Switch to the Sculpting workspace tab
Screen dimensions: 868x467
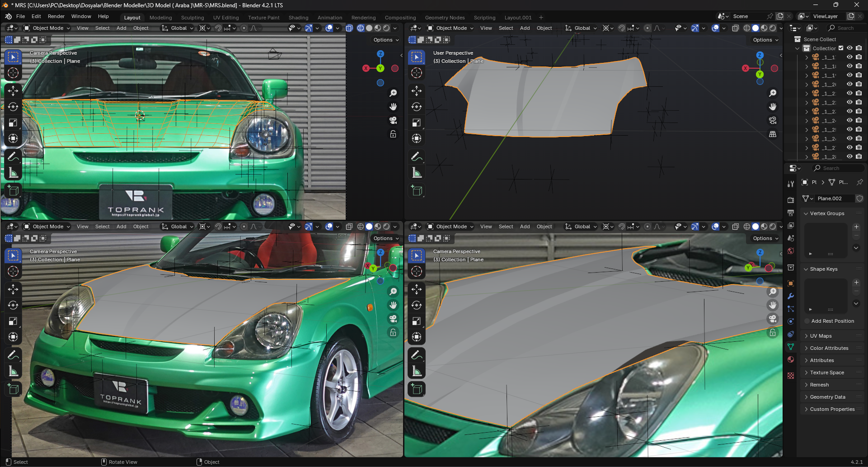point(192,18)
